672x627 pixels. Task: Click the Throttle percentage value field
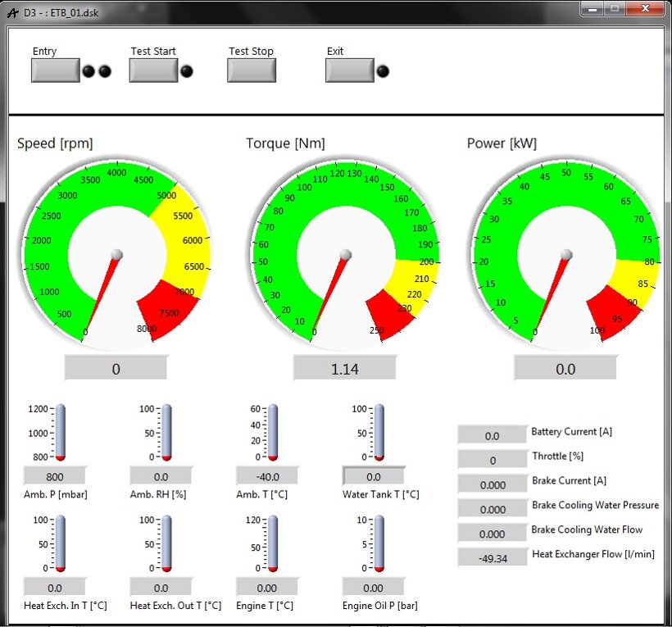tap(492, 461)
